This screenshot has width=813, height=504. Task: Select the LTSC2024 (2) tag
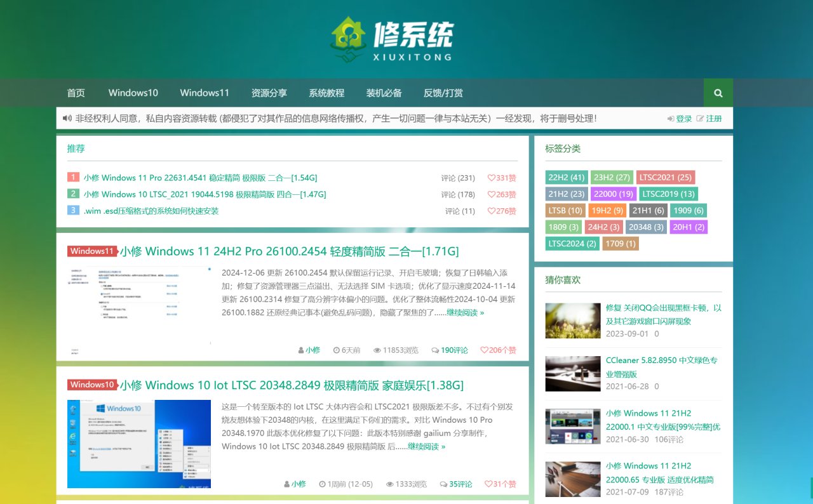pos(572,243)
